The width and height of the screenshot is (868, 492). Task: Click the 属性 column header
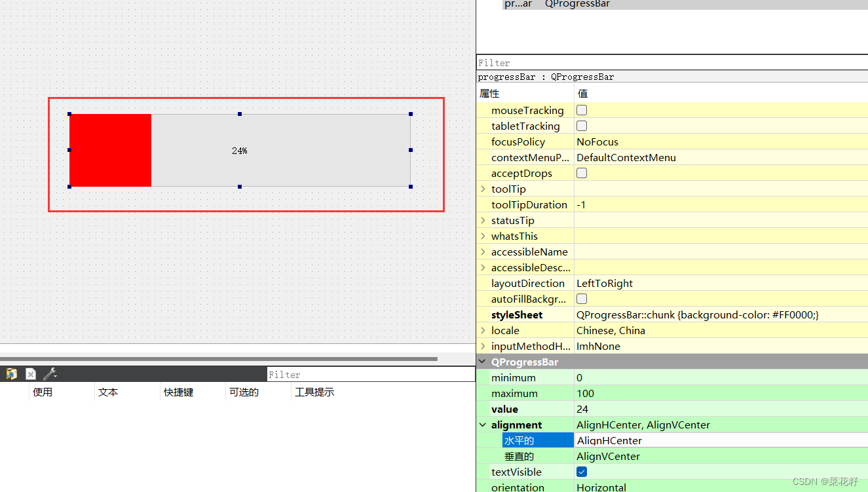tap(489, 94)
